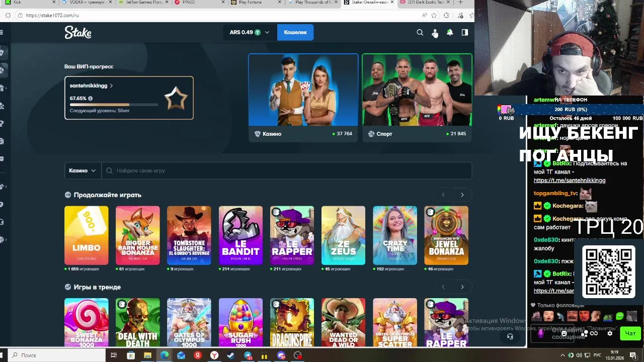The image size is (644, 362).
Task: Open Microsoft Store from the taskbar
Action: (131, 355)
